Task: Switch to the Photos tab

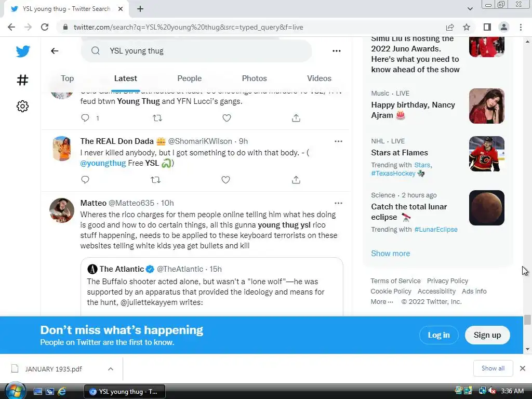Action: pyautogui.click(x=254, y=78)
